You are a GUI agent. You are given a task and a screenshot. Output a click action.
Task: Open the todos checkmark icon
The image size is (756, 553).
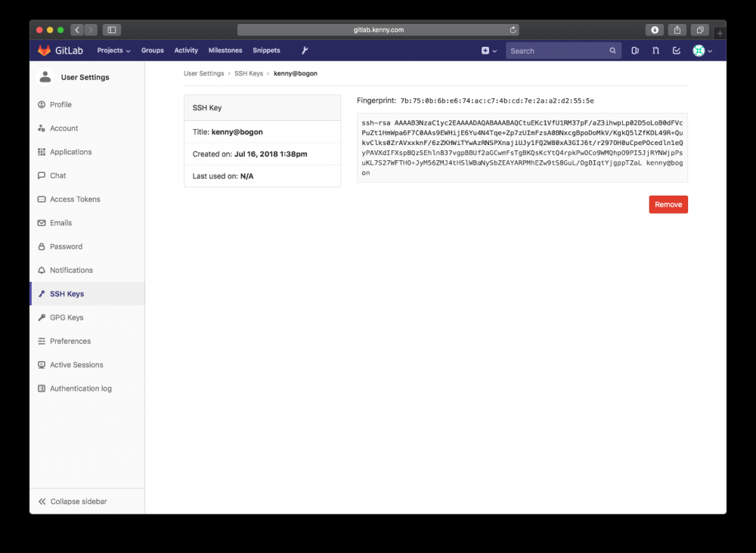[677, 51]
